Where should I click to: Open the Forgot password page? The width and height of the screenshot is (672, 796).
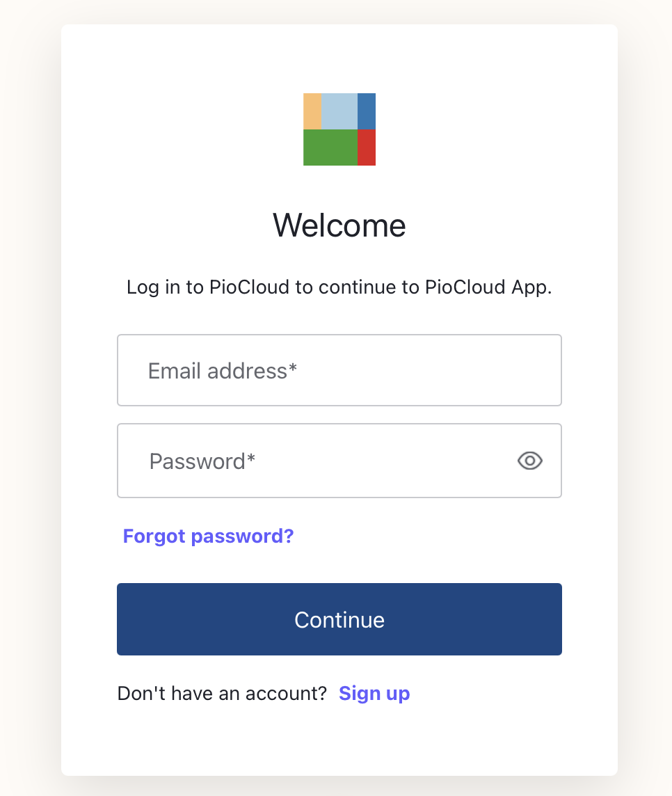(208, 536)
